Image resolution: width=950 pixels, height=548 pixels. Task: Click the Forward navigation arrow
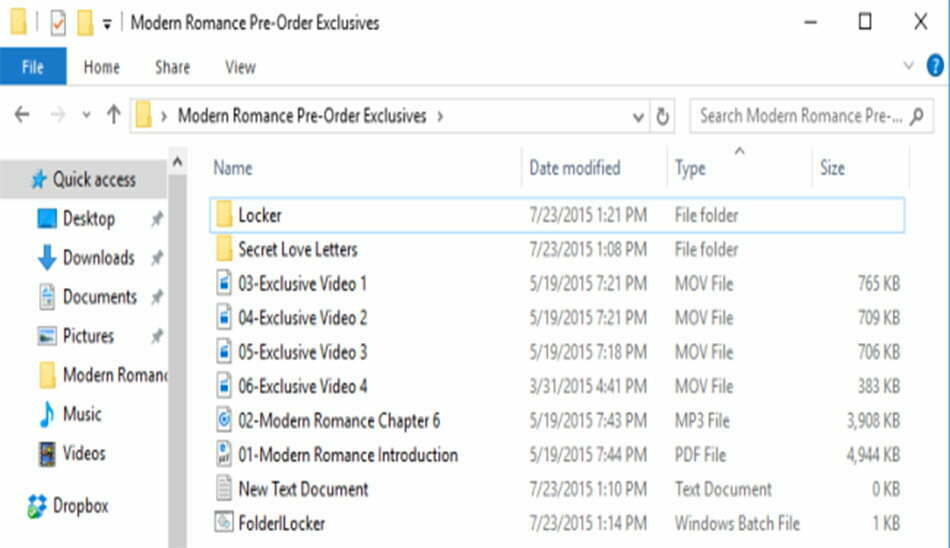coord(58,115)
